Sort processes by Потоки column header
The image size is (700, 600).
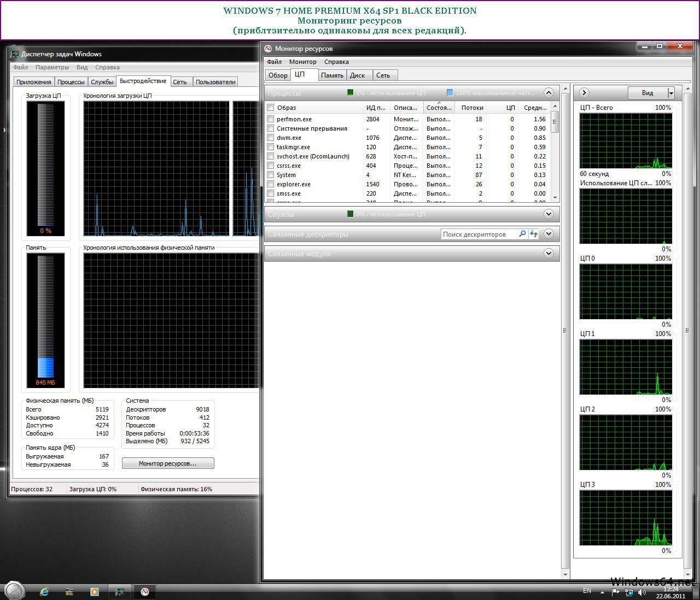point(470,108)
